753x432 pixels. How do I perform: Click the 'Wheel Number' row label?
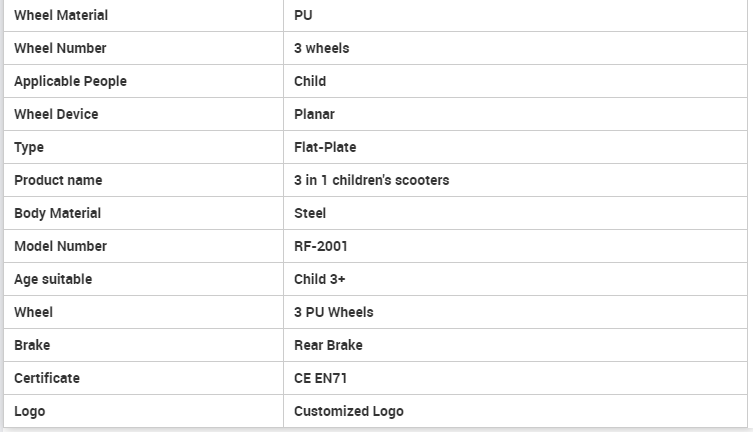(x=60, y=48)
